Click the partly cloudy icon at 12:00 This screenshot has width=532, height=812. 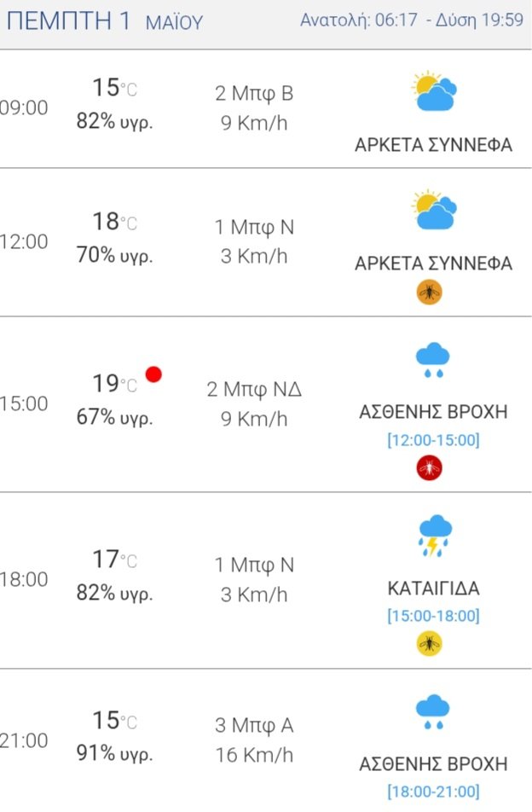434,210
